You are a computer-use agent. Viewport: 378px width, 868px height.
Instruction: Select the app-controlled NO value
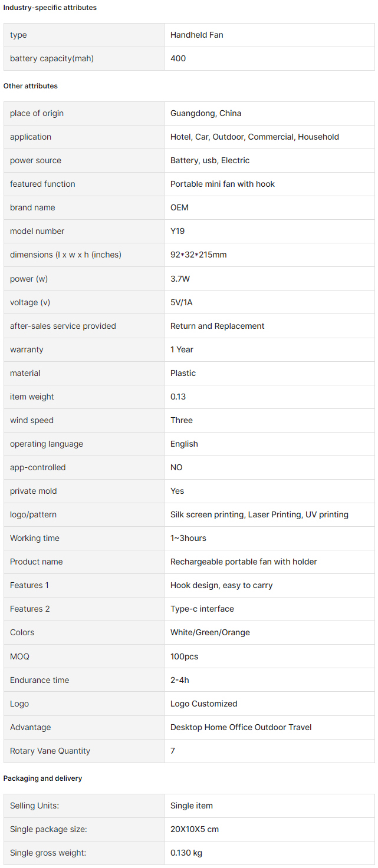tap(176, 467)
